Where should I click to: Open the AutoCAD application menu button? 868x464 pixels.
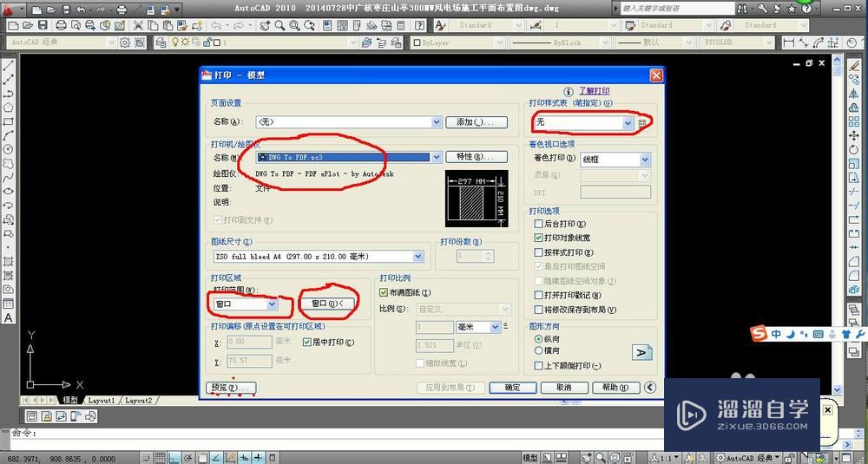11,9
